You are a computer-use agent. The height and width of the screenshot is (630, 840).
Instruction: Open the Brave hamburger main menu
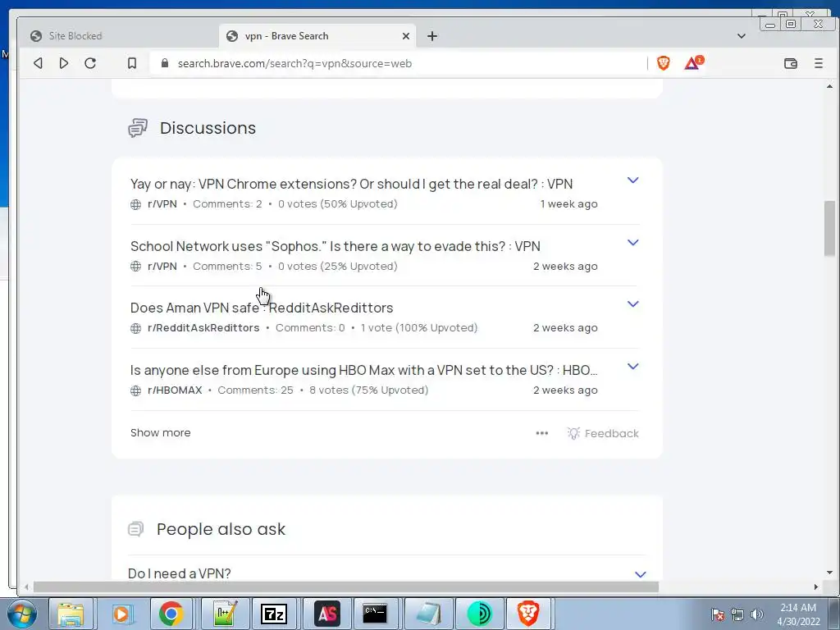[819, 63]
